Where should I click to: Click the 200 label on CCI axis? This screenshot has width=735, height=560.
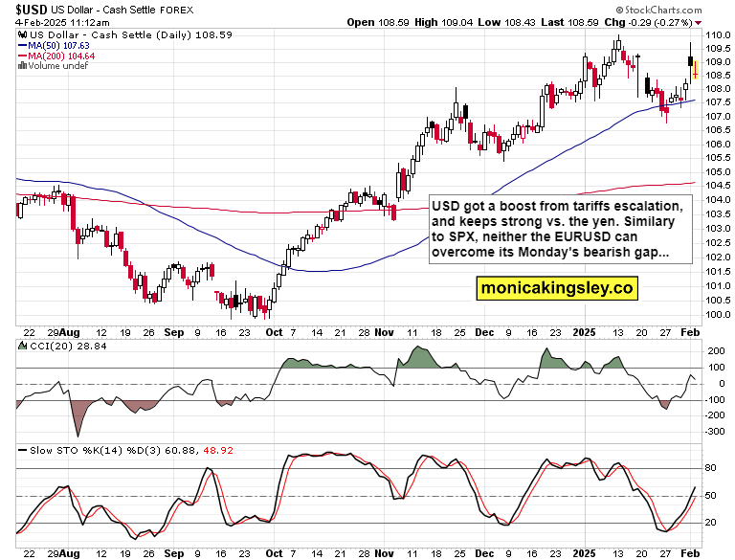coord(716,350)
